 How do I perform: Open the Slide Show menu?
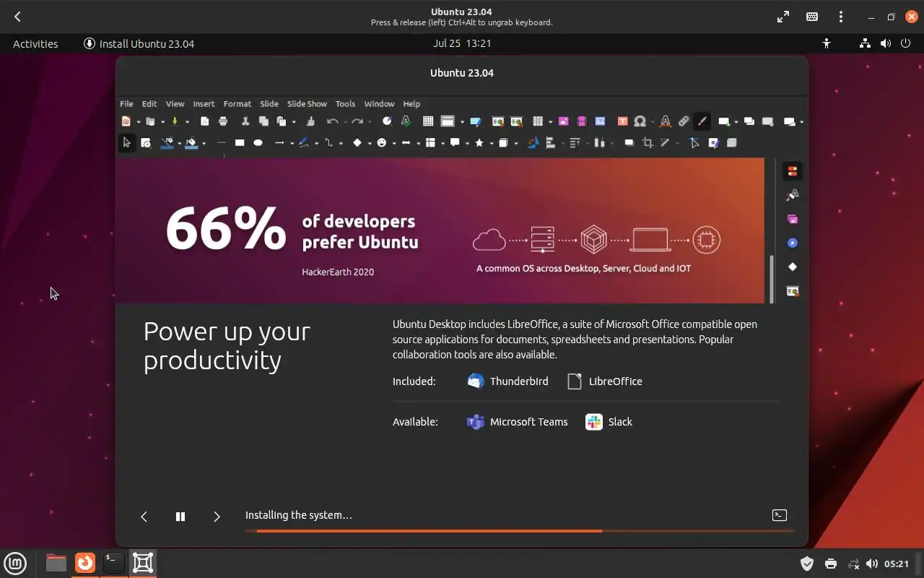pos(307,104)
